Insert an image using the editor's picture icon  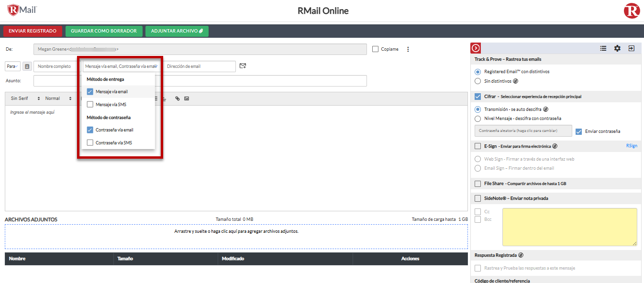tap(187, 98)
